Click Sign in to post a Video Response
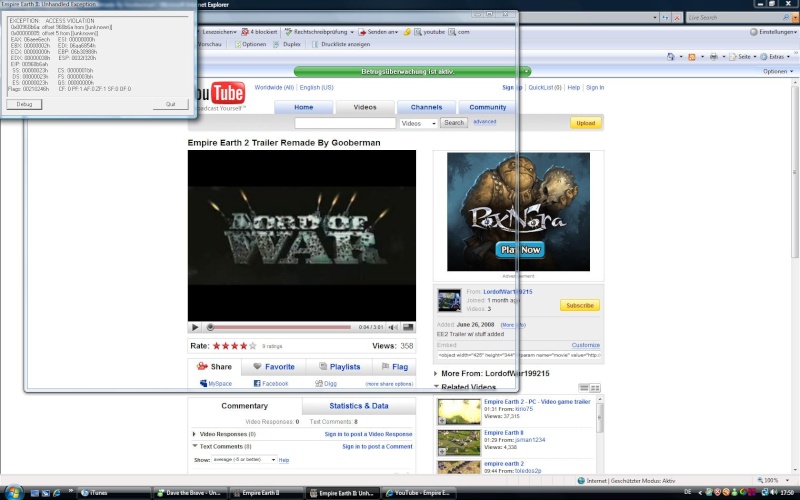 [368, 434]
